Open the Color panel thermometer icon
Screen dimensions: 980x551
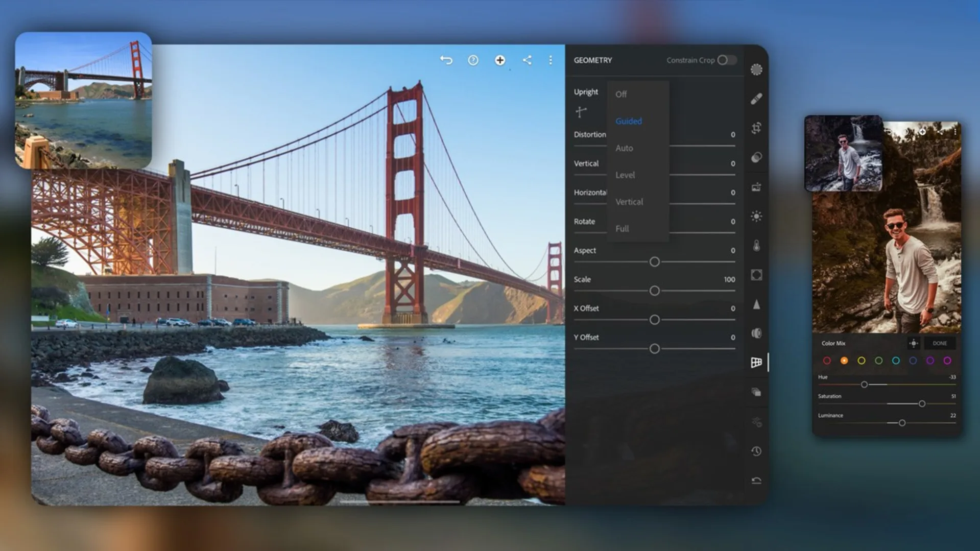click(756, 244)
